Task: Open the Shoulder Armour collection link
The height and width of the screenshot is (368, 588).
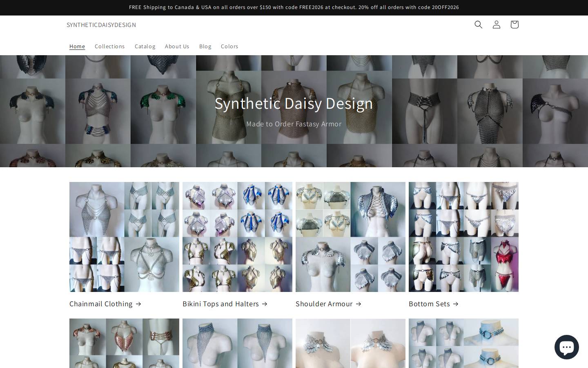Action: tap(328, 304)
